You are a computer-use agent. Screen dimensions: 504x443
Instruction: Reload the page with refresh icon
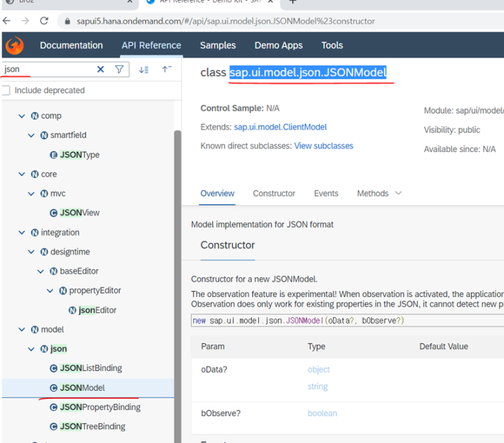coord(44,21)
